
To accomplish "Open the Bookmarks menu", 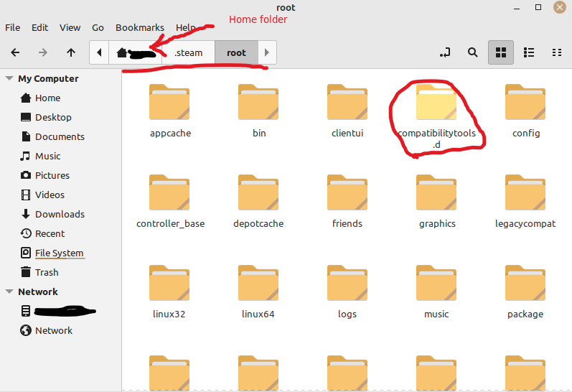I will click(140, 28).
